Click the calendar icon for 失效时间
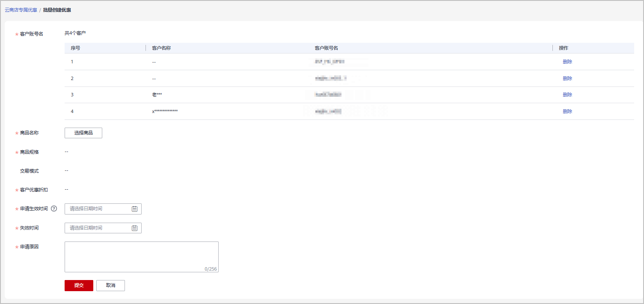 (x=134, y=228)
